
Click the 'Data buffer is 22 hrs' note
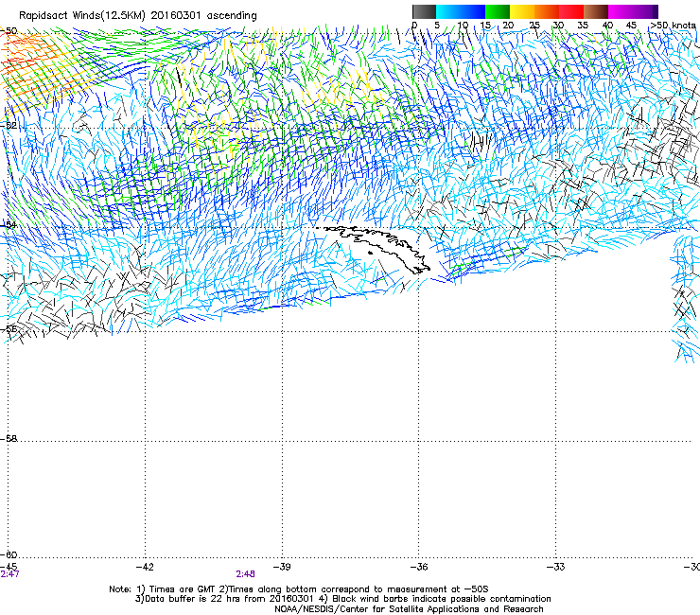[x=342, y=599]
